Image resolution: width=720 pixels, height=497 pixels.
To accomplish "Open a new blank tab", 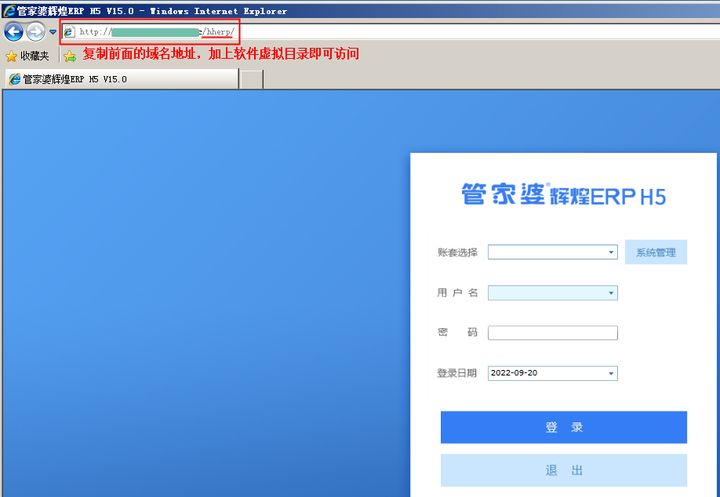I will (252, 79).
